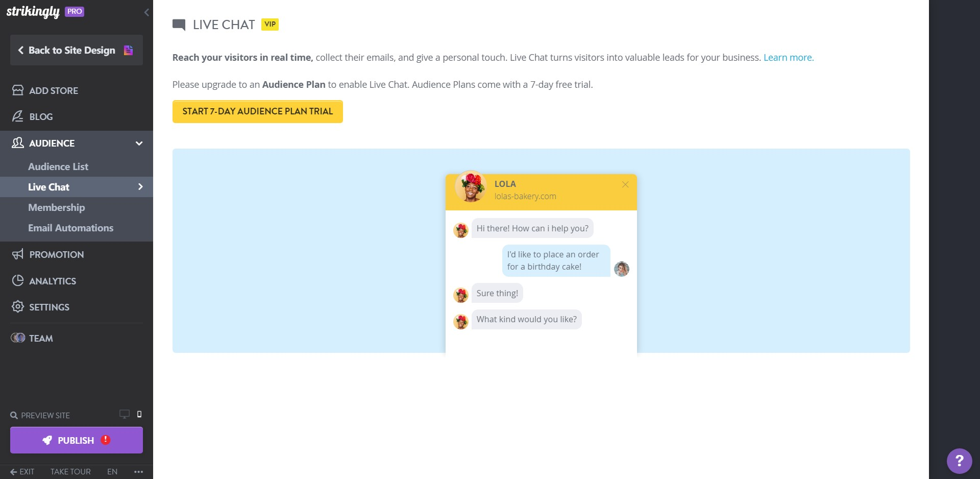Open help via the question mark bubble
This screenshot has height=479, width=980.
959,461
